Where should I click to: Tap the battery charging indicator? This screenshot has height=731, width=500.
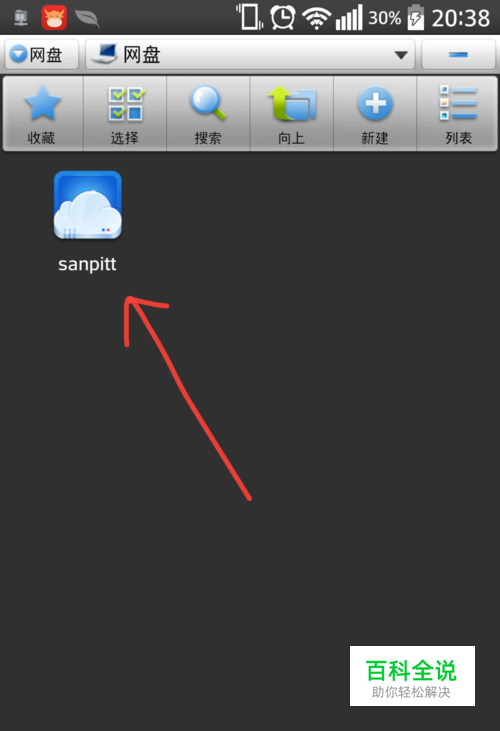pyautogui.click(x=416, y=18)
